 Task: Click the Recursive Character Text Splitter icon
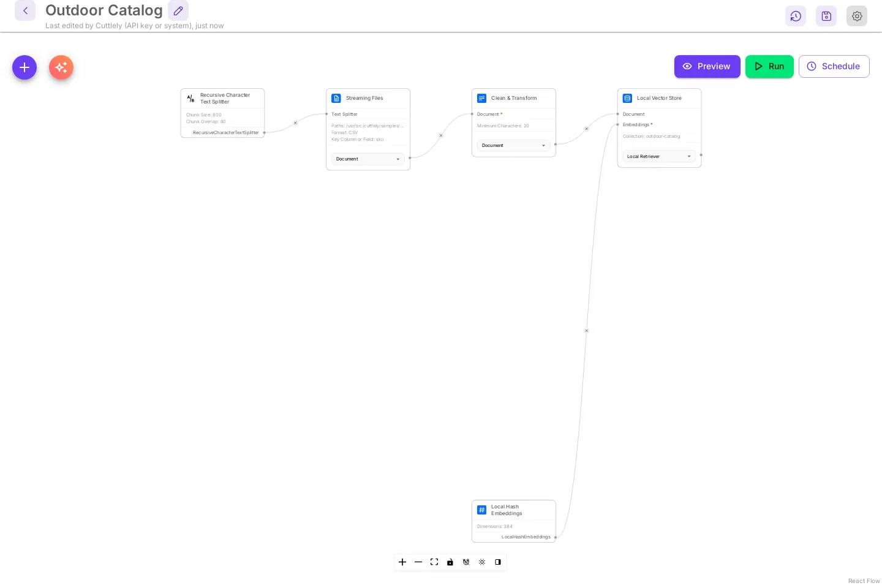pos(190,98)
